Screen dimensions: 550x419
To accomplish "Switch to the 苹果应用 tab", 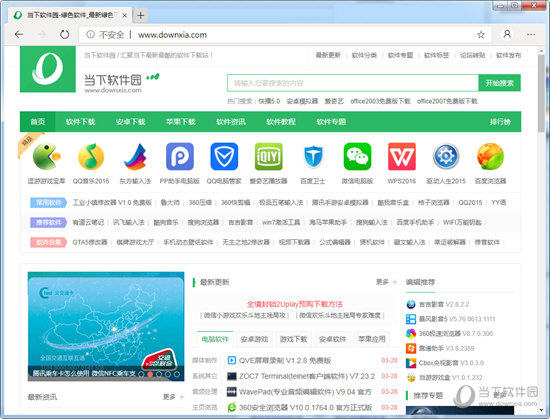I will point(372,339).
